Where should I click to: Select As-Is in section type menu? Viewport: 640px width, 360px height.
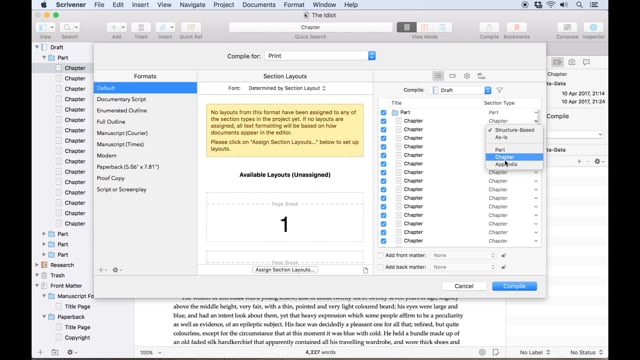point(514,138)
